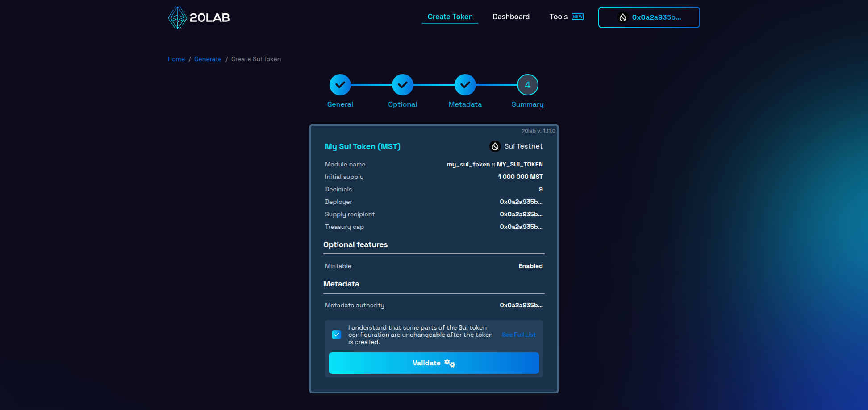
Task: Go back to the General step checkmark
Action: (340, 85)
